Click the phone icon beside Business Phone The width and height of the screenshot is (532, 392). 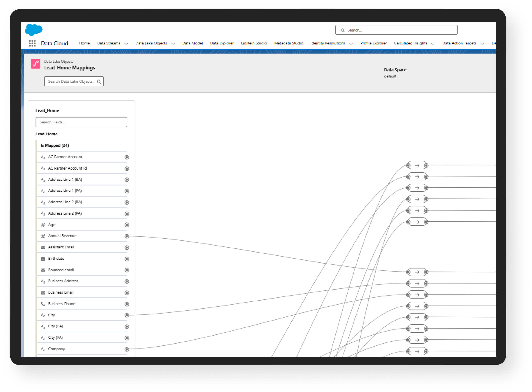(x=43, y=304)
